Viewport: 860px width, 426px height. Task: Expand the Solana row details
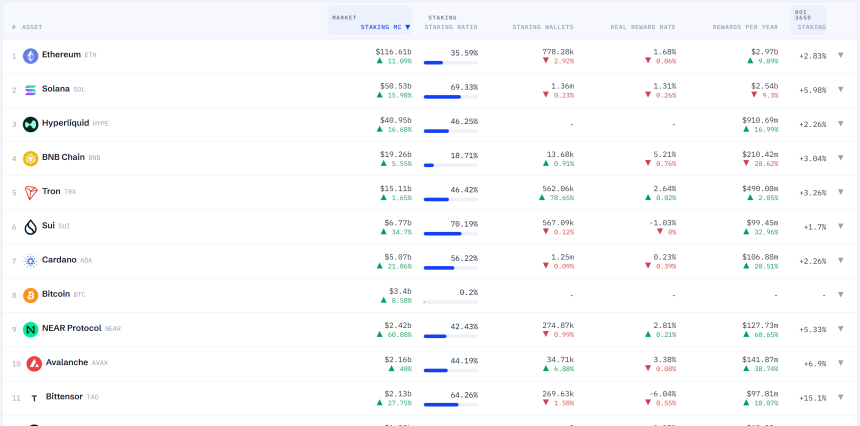click(840, 89)
